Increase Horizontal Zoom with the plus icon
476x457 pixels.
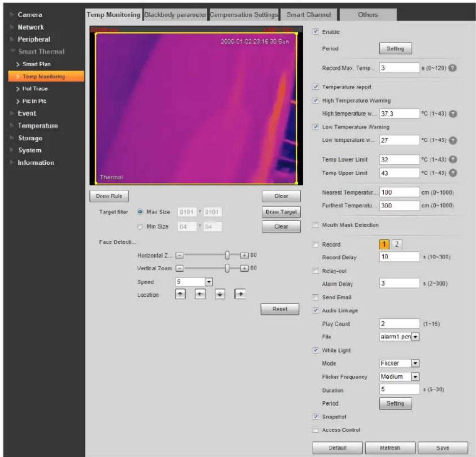pyautogui.click(x=245, y=255)
